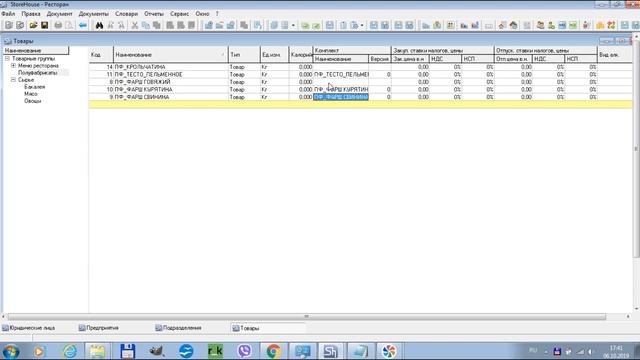Open the Файл menu
Screen dimensions: 640x360
[8, 14]
